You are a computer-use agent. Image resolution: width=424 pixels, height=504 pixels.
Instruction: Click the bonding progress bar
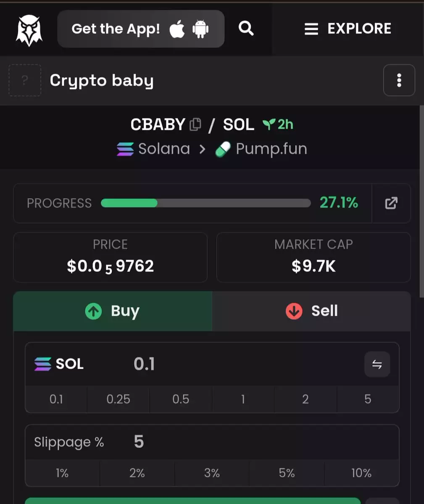[205, 203]
